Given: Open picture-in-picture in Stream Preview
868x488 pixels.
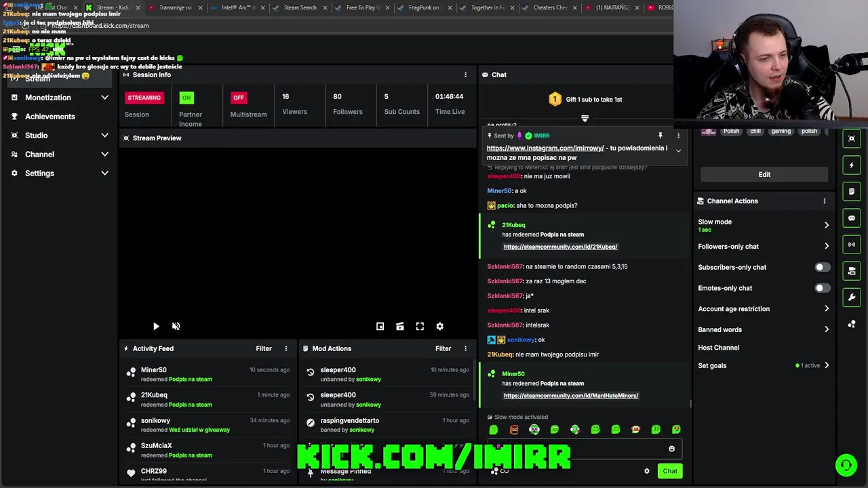Looking at the screenshot, I should (x=380, y=327).
